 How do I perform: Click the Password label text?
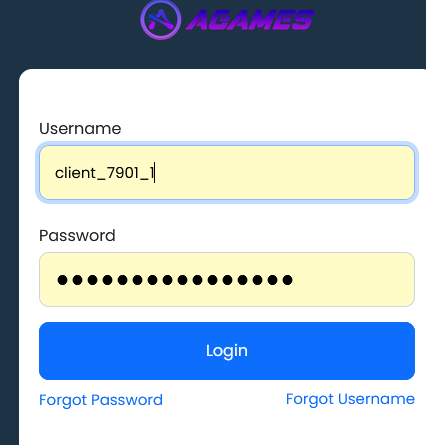tap(77, 236)
